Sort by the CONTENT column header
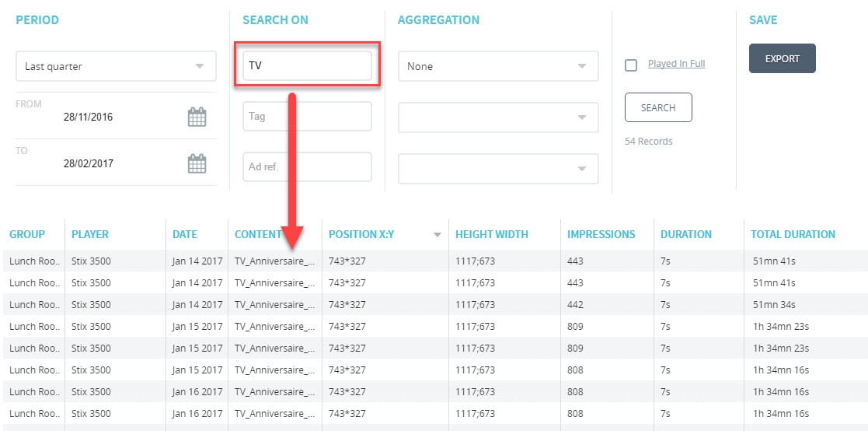The image size is (868, 431). [x=259, y=234]
